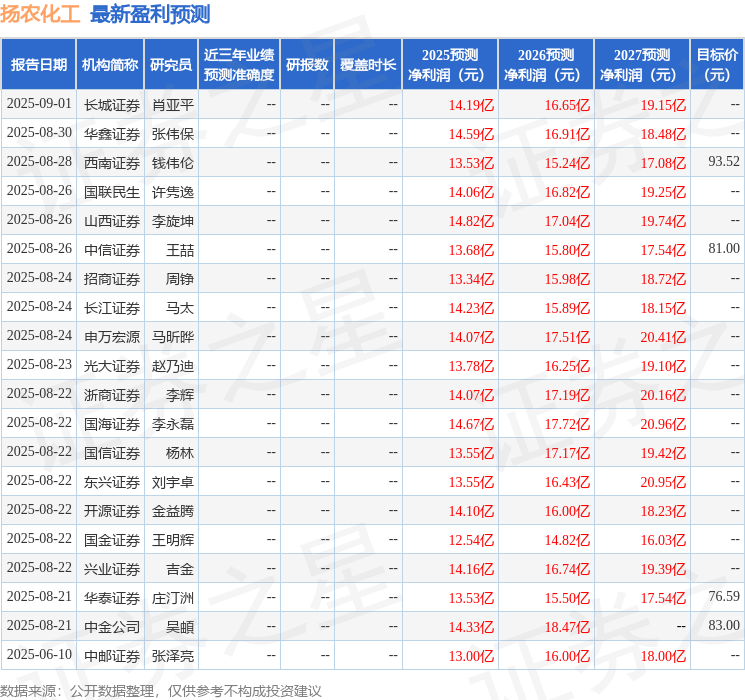The height and width of the screenshot is (700, 745).
Task: Click the 中信证券 institution cell
Action: coord(112,250)
